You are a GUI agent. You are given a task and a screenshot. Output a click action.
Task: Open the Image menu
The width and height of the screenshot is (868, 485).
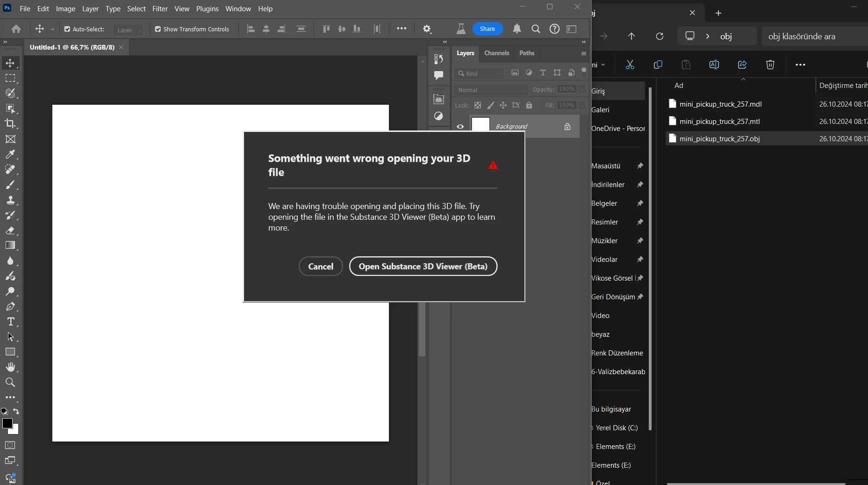click(x=65, y=9)
